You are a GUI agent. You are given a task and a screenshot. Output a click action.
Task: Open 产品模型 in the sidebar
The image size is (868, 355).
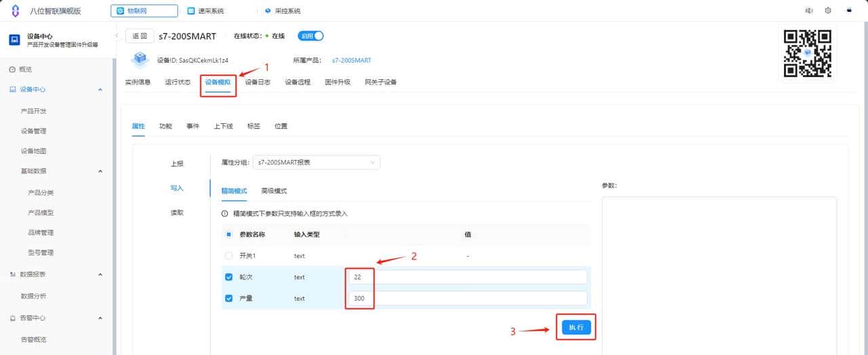pos(41,213)
